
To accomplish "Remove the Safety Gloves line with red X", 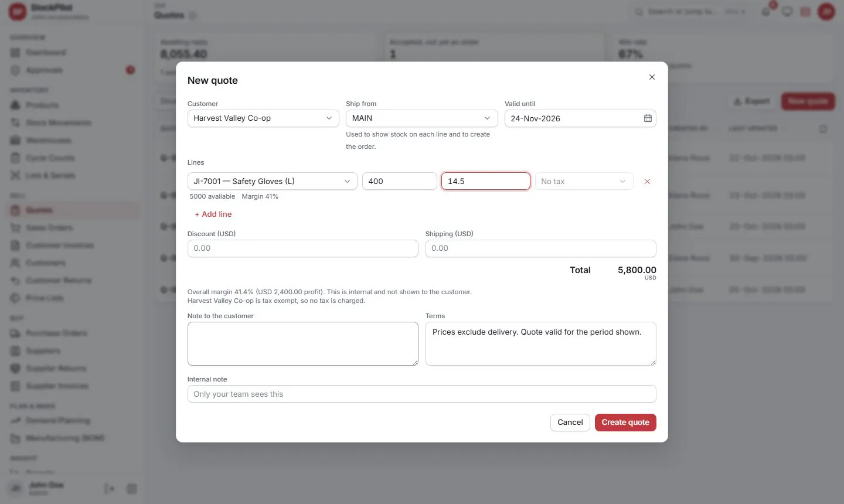I will click(x=647, y=182).
